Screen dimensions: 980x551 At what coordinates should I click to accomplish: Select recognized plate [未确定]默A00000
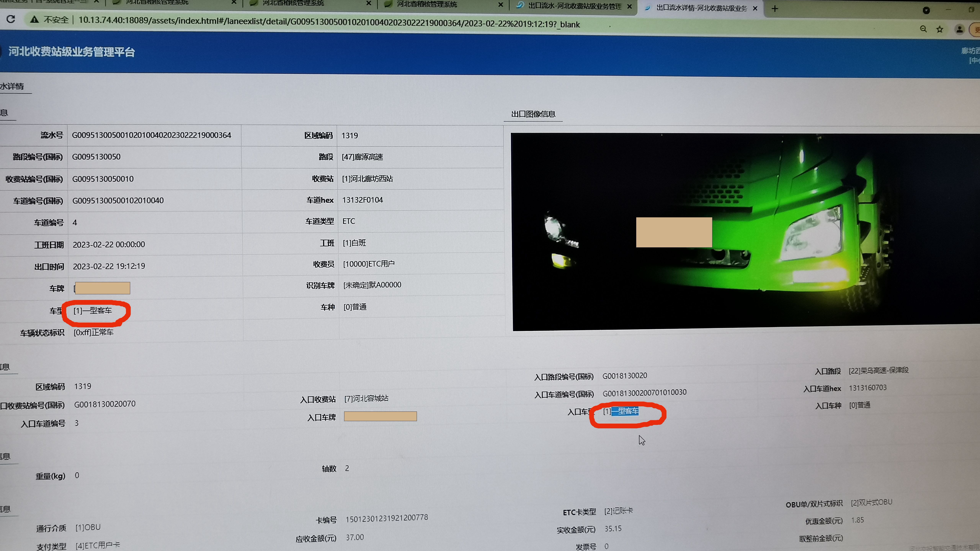(x=372, y=285)
